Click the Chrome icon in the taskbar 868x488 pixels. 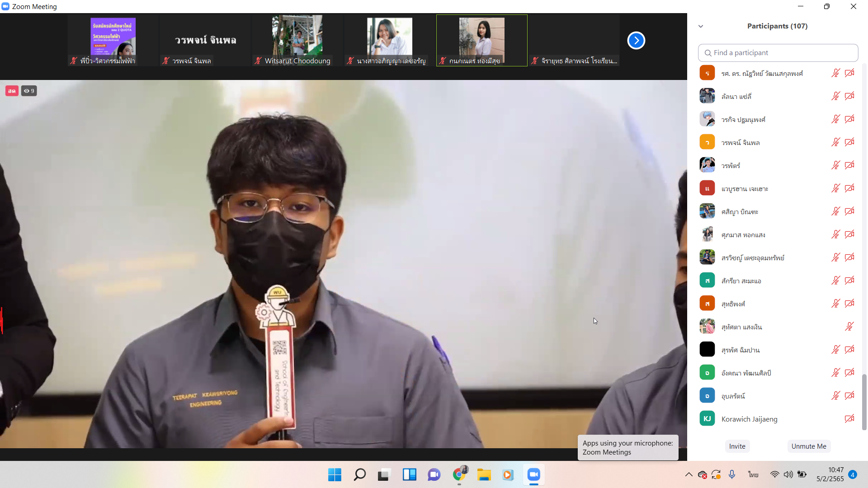pyautogui.click(x=459, y=474)
